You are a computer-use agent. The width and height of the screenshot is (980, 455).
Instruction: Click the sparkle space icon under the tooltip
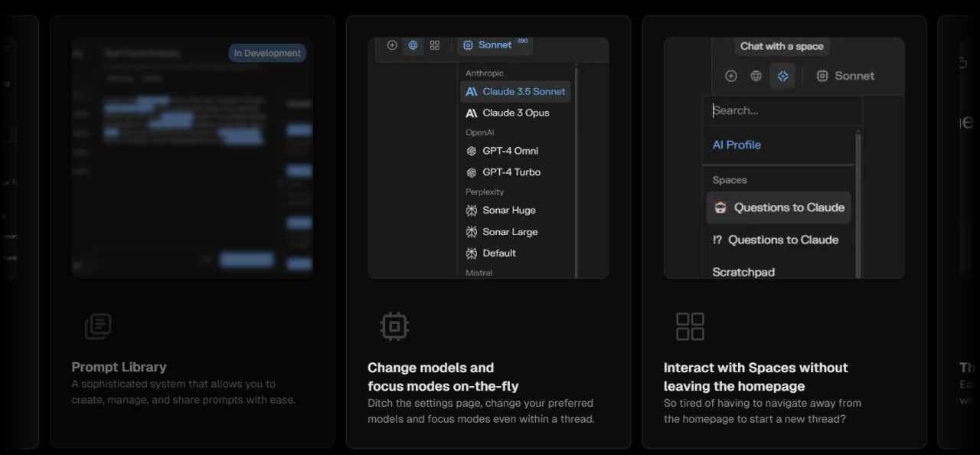782,76
